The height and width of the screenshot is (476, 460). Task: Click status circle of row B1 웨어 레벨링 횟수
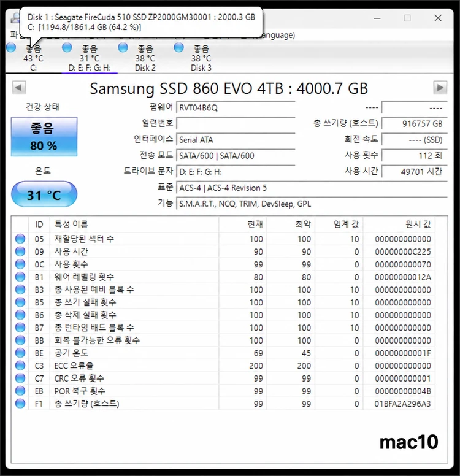(20, 277)
